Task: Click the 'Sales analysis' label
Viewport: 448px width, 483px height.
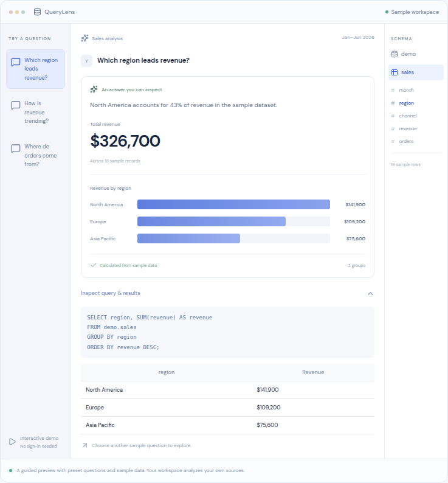Action: point(107,38)
